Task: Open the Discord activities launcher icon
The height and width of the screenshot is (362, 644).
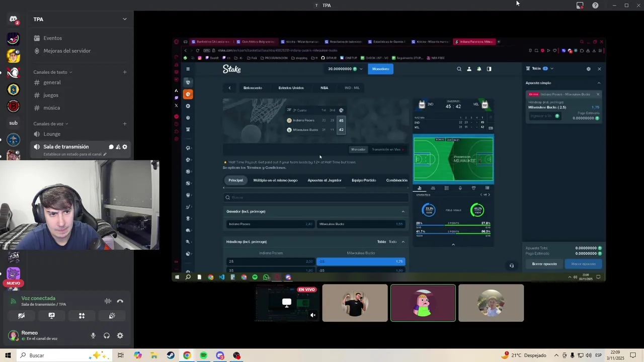Action: [x=82, y=316]
